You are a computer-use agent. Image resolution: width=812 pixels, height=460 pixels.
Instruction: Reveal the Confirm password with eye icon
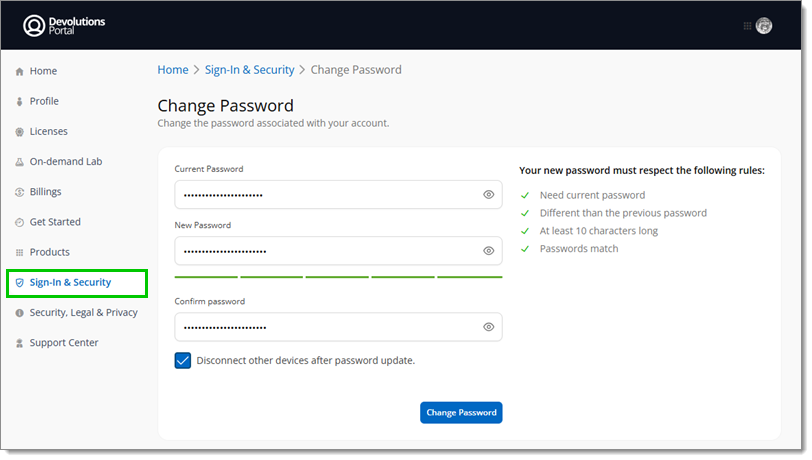pos(488,327)
